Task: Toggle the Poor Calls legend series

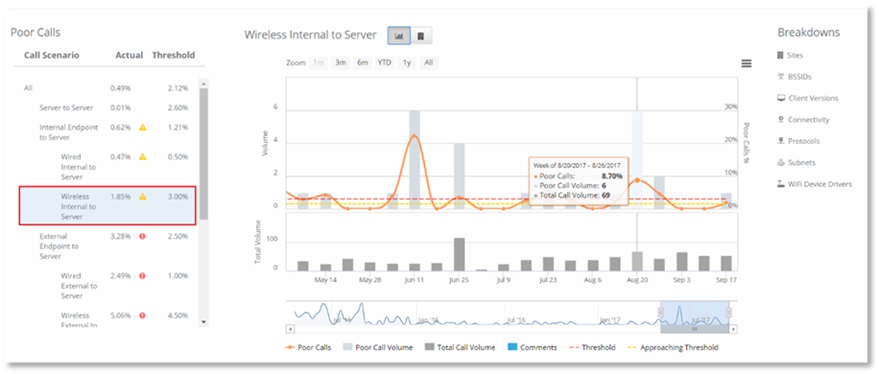Action: point(308,347)
